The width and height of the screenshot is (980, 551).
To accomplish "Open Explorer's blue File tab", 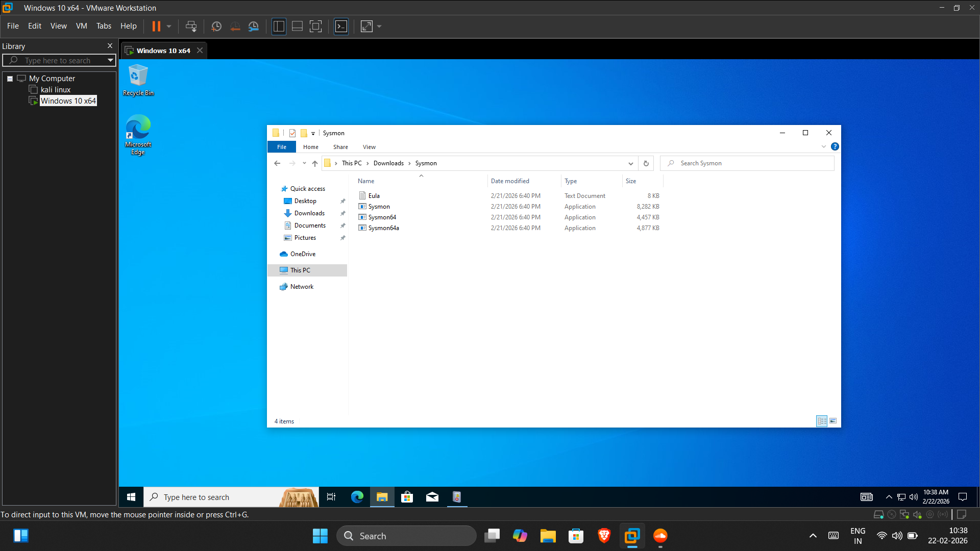I will (282, 147).
